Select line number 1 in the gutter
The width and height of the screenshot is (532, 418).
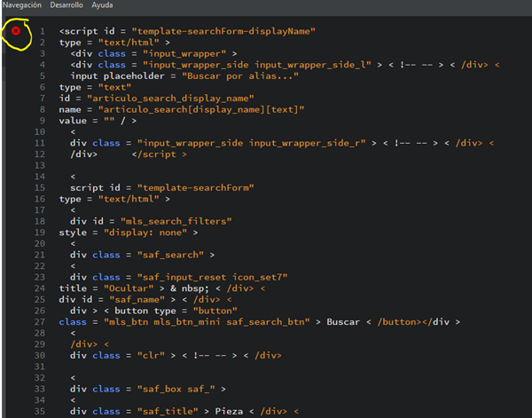(43, 31)
